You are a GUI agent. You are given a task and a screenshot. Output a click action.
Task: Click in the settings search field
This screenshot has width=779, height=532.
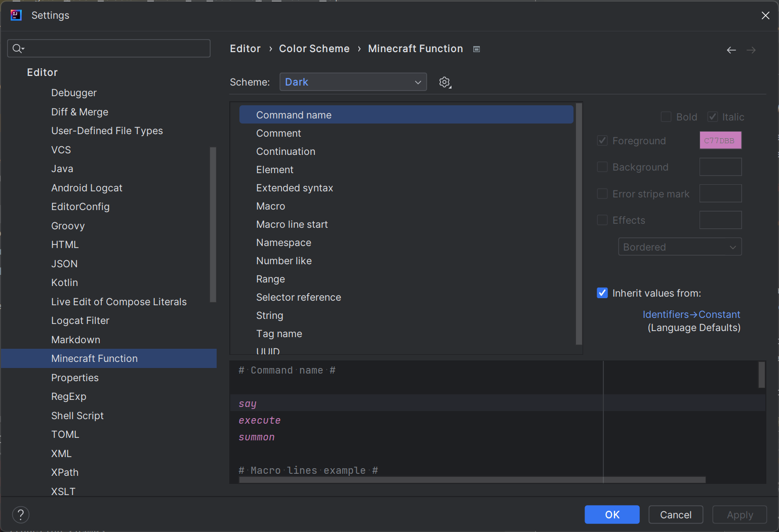tap(109, 49)
